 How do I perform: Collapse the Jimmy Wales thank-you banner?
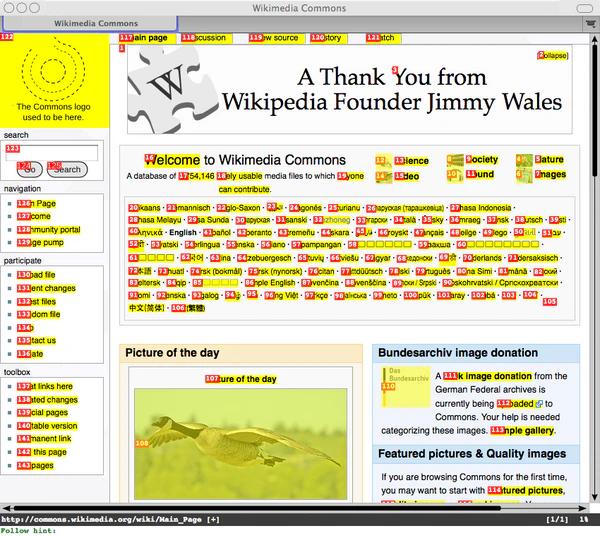[554, 55]
